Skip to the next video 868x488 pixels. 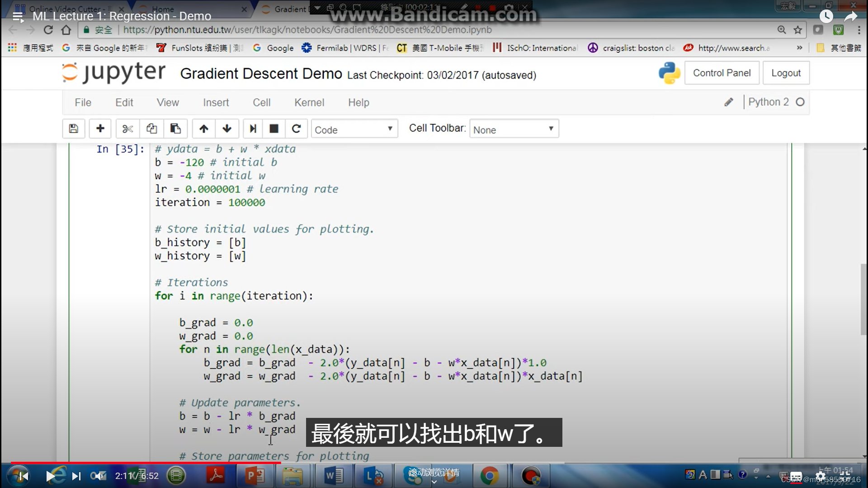[x=76, y=476]
